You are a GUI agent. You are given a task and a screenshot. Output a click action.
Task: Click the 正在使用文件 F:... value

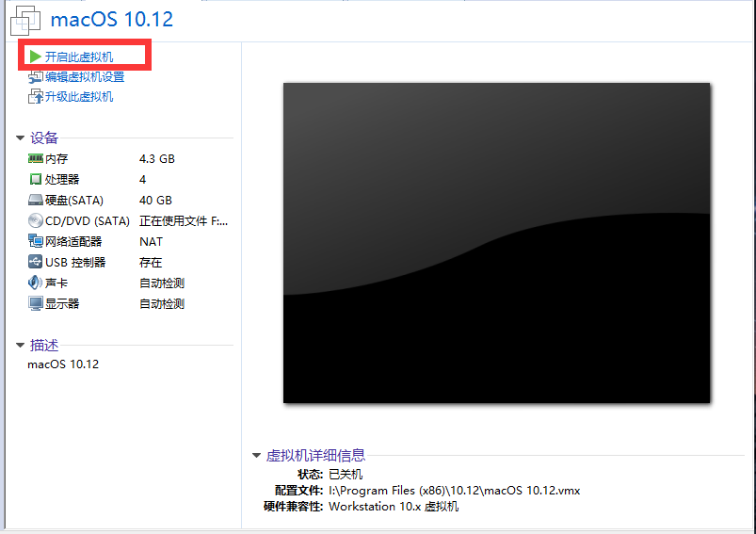click(x=184, y=221)
